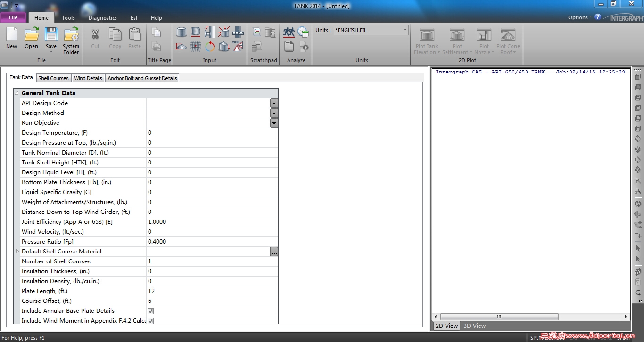
Task: Select the tank with red dimension arrow icon
Action: click(x=196, y=32)
